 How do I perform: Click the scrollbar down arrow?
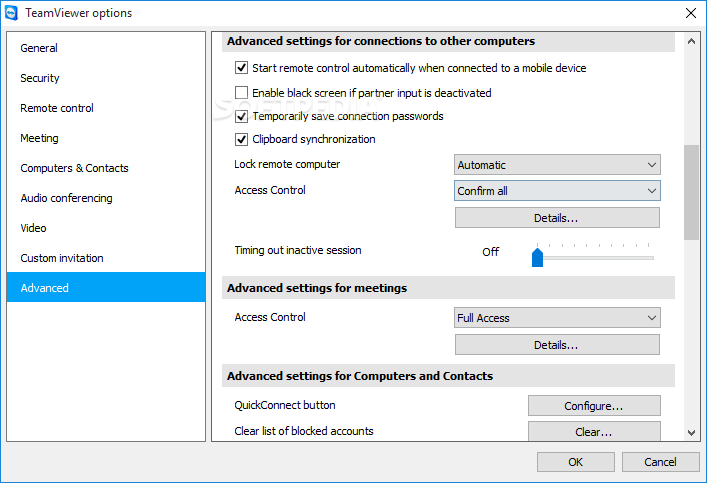coord(691,432)
